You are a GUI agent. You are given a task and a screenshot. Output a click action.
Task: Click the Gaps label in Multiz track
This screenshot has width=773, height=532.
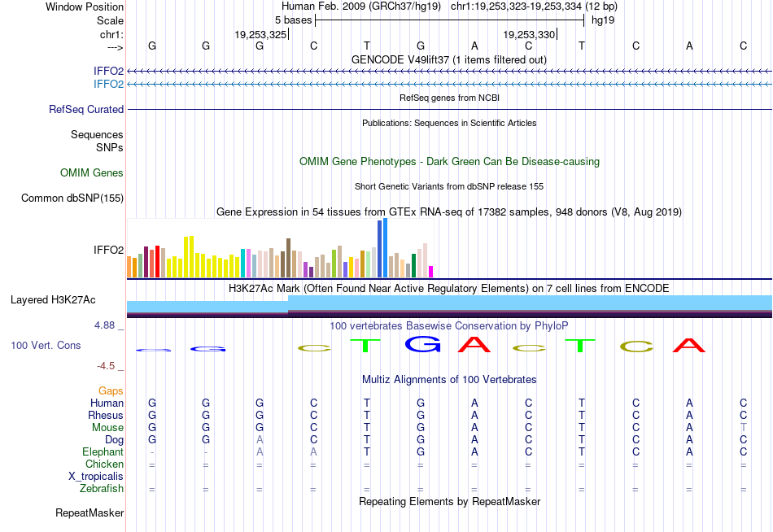click(x=111, y=391)
